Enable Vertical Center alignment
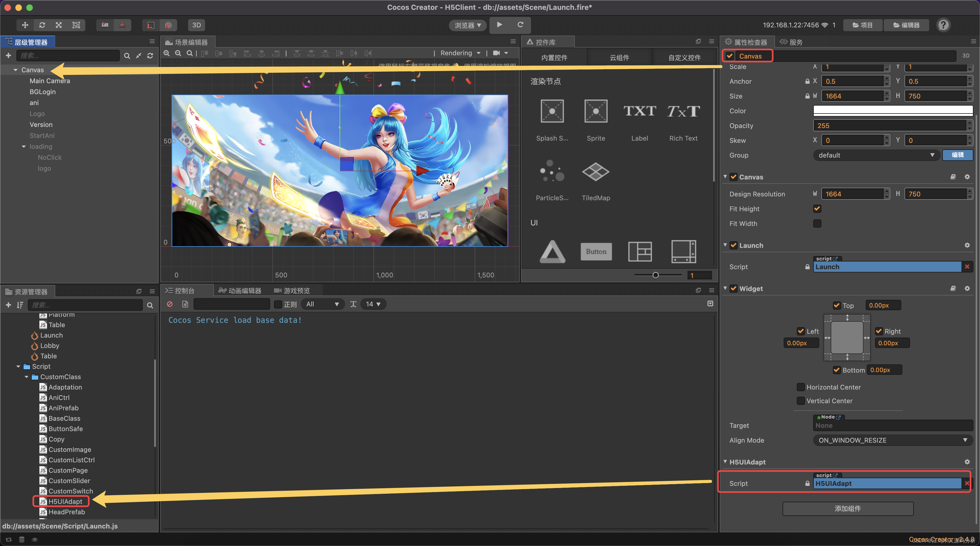Viewport: 980px width, 546px height. [x=801, y=401]
